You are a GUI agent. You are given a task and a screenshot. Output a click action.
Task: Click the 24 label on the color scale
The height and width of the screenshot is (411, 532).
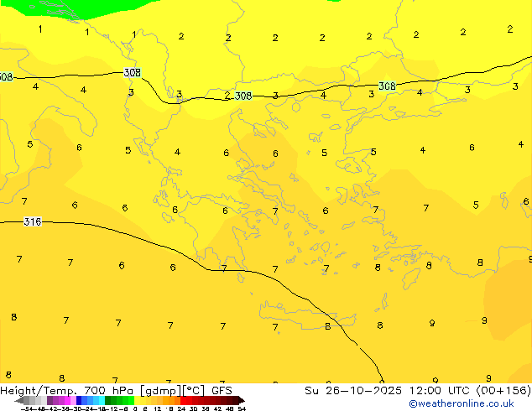(181, 408)
